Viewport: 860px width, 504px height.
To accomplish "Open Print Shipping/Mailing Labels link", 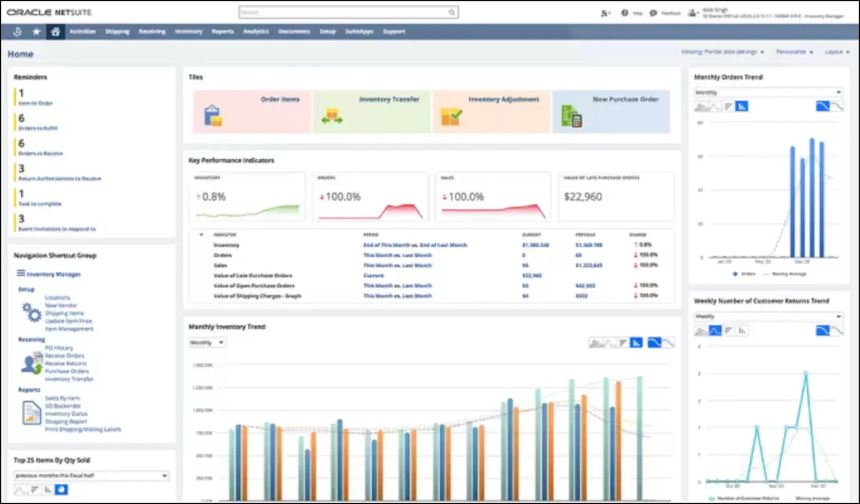I will tap(83, 429).
